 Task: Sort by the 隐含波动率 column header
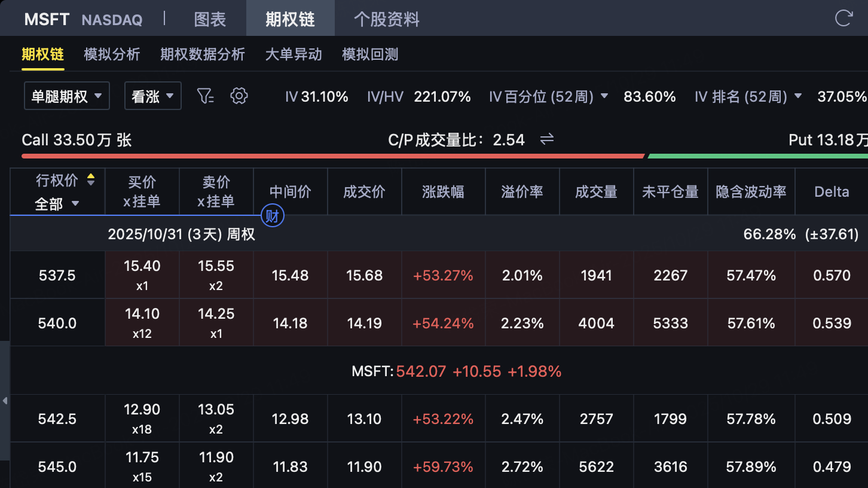click(751, 191)
